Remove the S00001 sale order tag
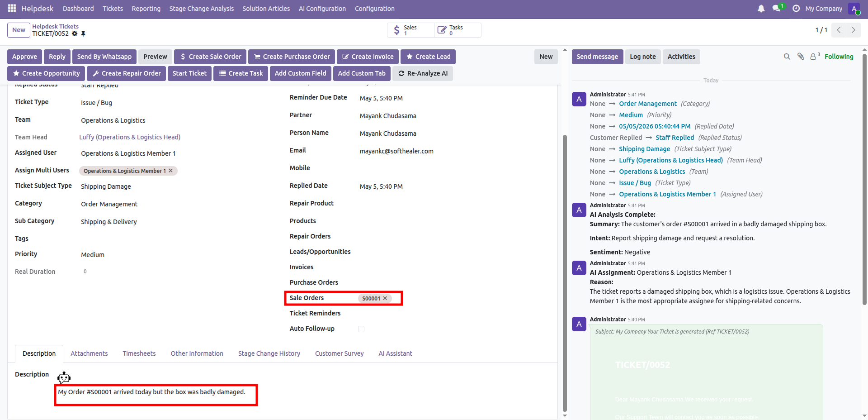 click(385, 298)
